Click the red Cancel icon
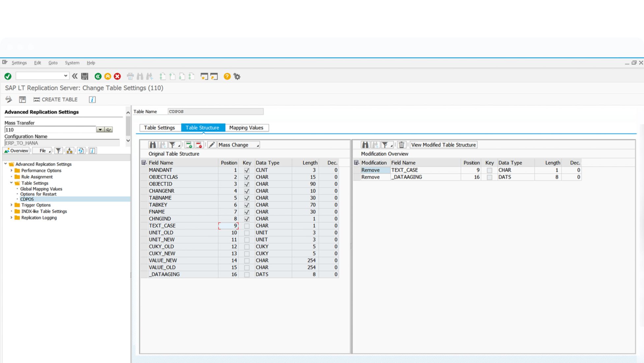This screenshot has height=363, width=644. [x=117, y=77]
